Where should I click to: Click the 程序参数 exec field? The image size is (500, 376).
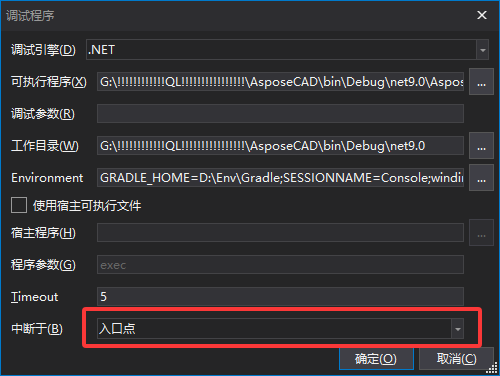[280, 265]
